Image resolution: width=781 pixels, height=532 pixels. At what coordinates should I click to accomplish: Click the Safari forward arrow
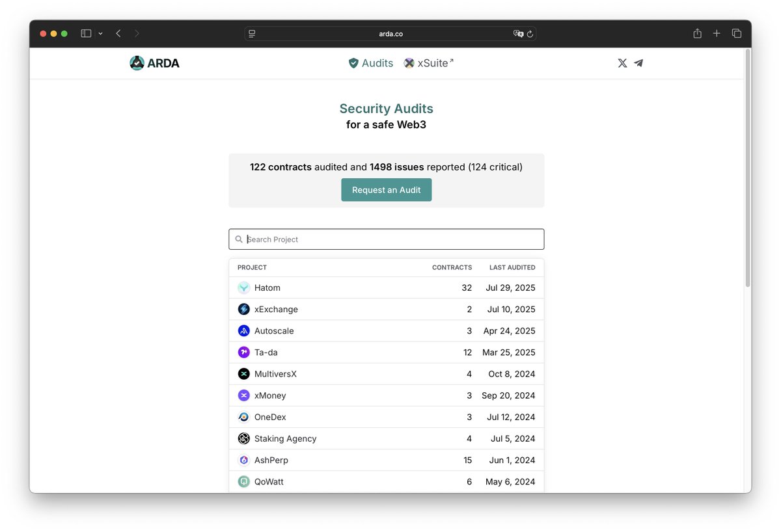[x=137, y=33]
